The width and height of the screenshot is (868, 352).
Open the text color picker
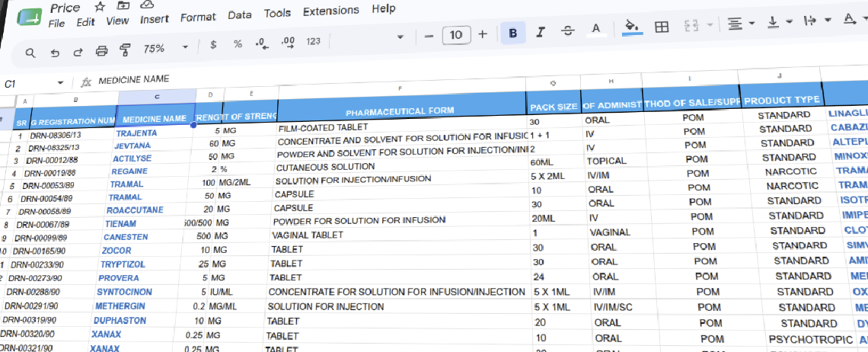596,29
